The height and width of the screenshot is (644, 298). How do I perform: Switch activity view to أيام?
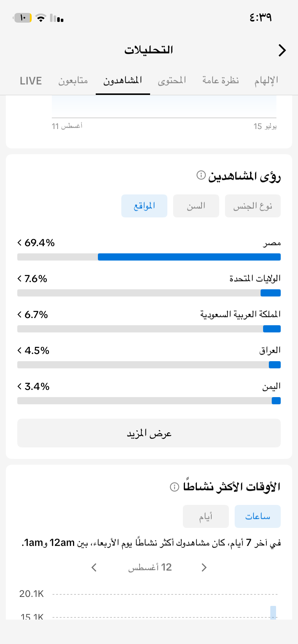[x=206, y=516]
